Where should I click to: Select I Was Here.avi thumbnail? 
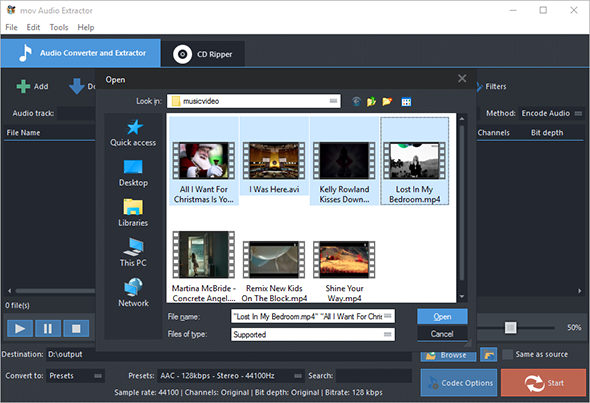274,161
